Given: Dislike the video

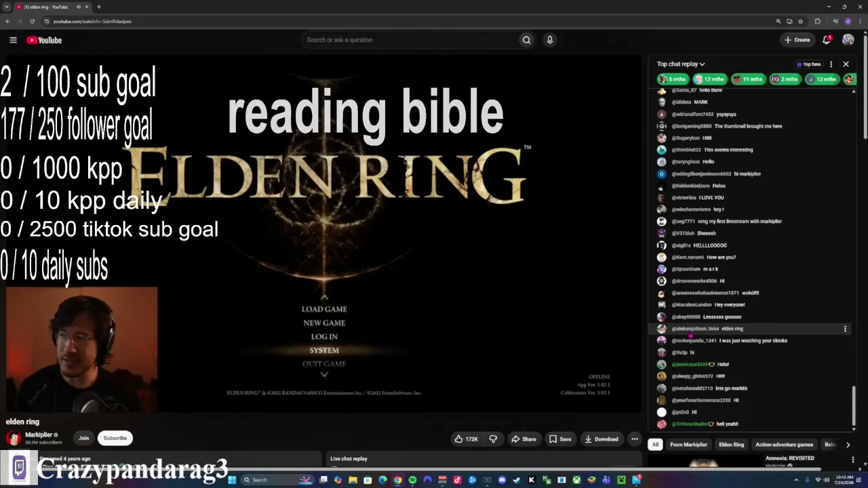Looking at the screenshot, I should 493,439.
